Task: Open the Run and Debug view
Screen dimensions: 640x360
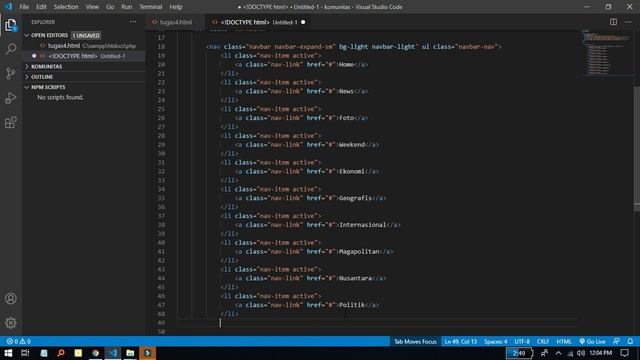Action: point(11,98)
